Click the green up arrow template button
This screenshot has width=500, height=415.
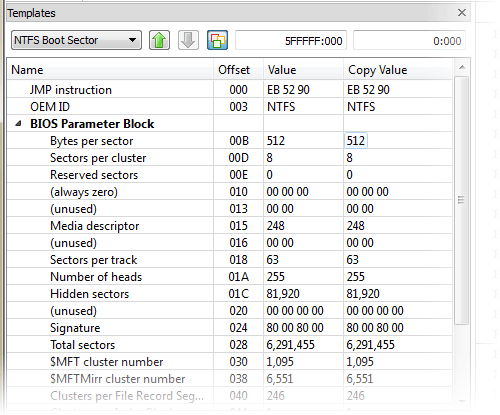(x=159, y=40)
